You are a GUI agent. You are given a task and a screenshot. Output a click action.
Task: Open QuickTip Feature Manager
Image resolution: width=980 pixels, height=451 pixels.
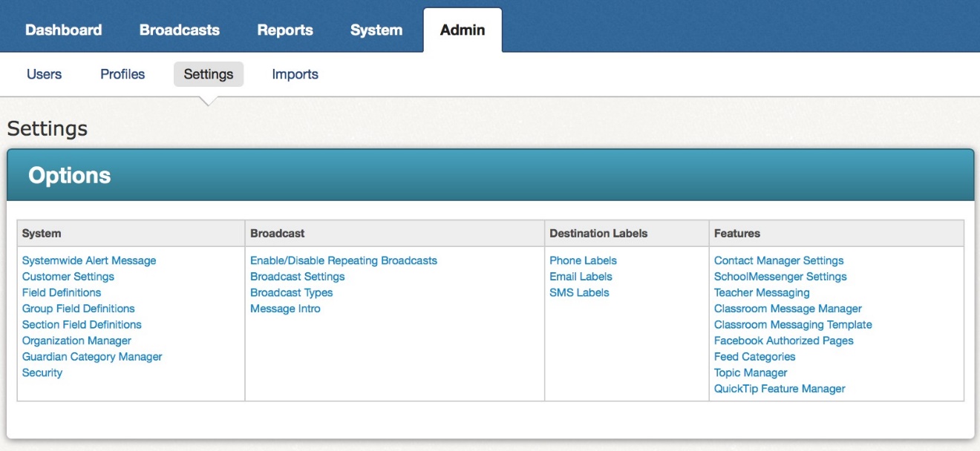(780, 389)
